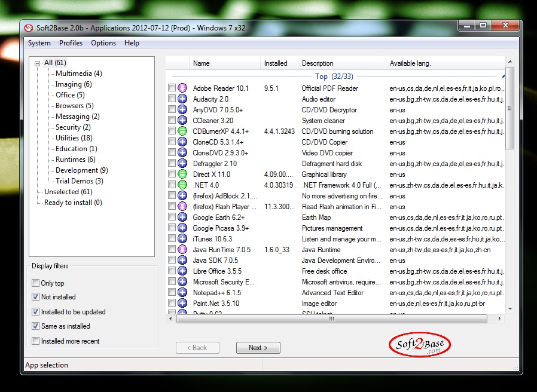Select Multimedia (4) category

tap(79, 73)
